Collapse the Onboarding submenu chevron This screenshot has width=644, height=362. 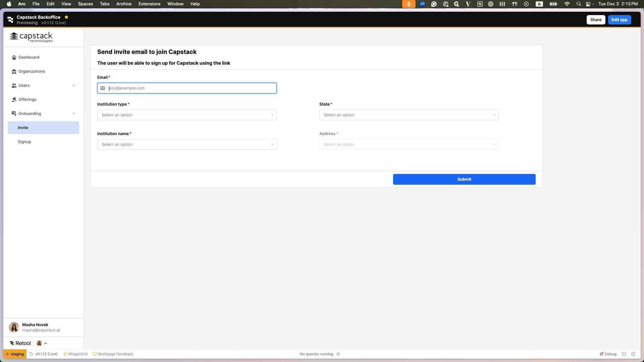pyautogui.click(x=74, y=114)
